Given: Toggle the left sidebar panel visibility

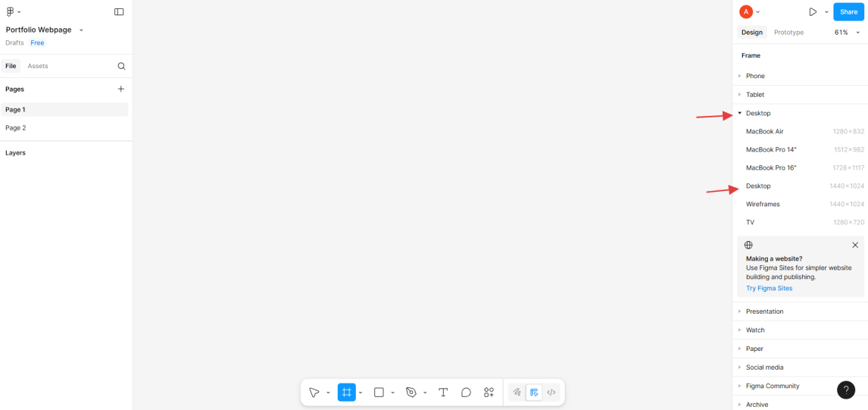Looking at the screenshot, I should pyautogui.click(x=119, y=12).
